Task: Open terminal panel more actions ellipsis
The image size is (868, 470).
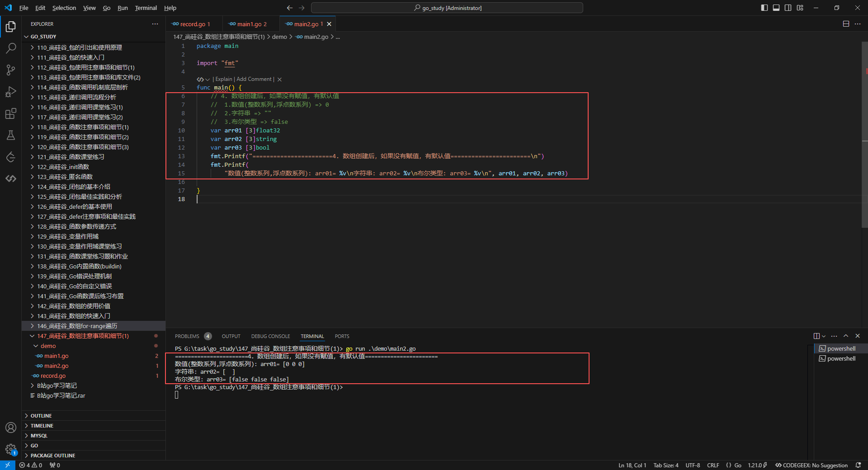Action: (834, 336)
